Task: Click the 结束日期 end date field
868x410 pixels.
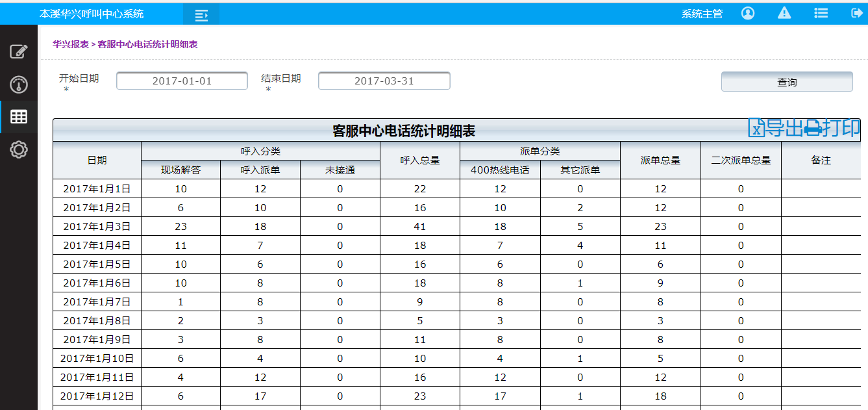Action: tap(384, 81)
